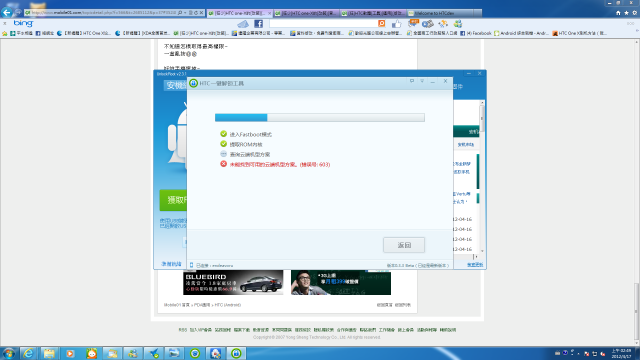
Task: Click the 返回 button in the HTC dialog
Action: (x=404, y=245)
